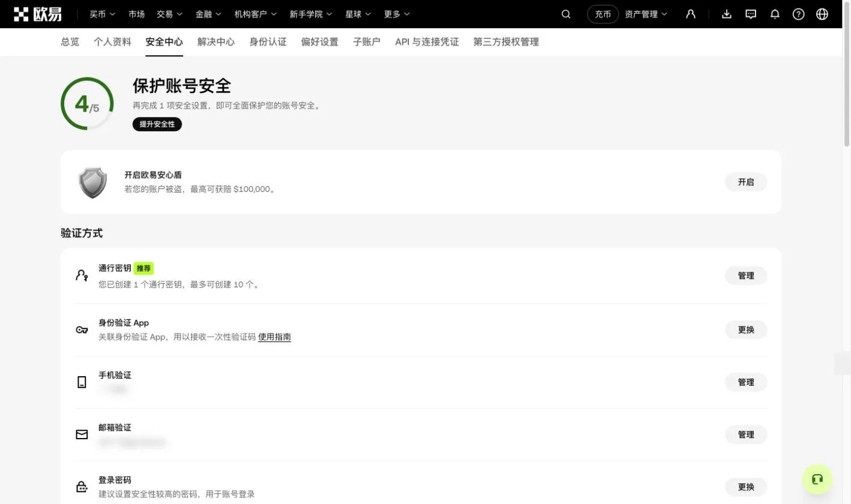Viewport: 851px width, 504px height.
Task: Expand the 买币 dropdown menu
Action: click(103, 14)
